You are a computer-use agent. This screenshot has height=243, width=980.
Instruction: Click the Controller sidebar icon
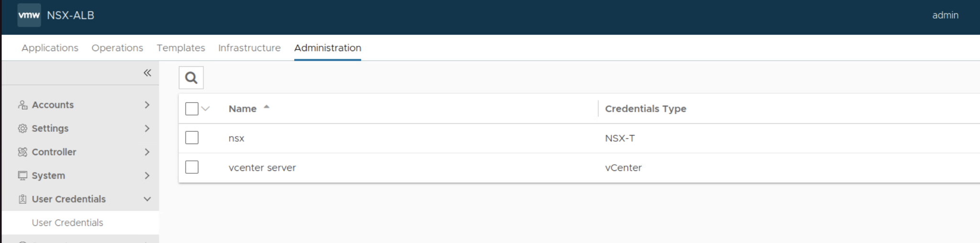[x=22, y=152]
